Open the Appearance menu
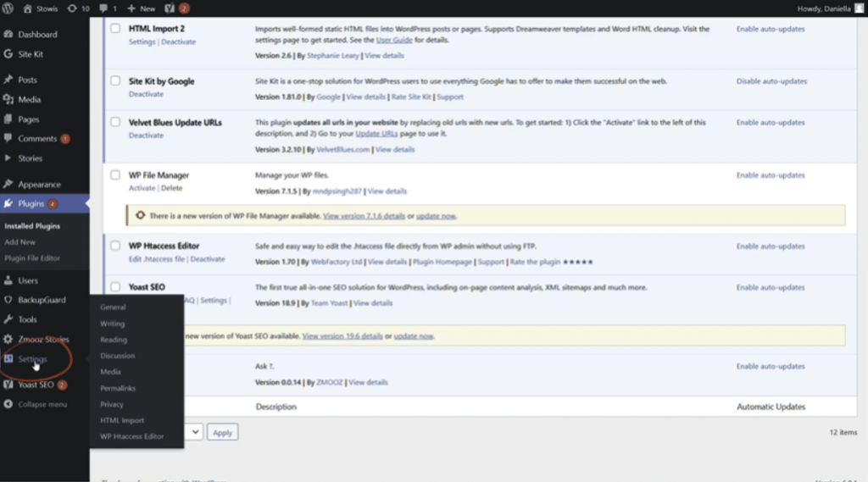 coord(39,185)
